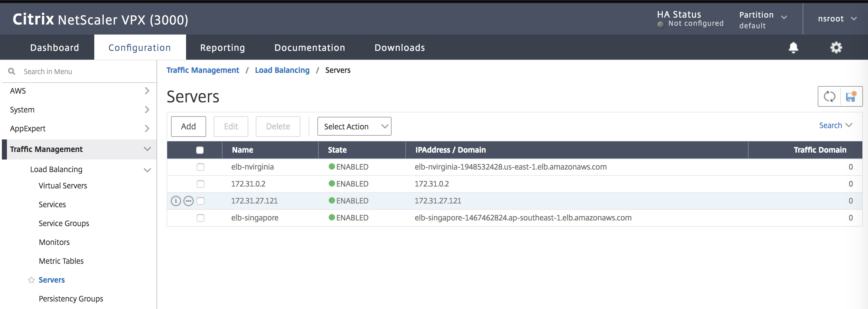
Task: Open Virtual Servers in the sidebar
Action: click(x=63, y=186)
